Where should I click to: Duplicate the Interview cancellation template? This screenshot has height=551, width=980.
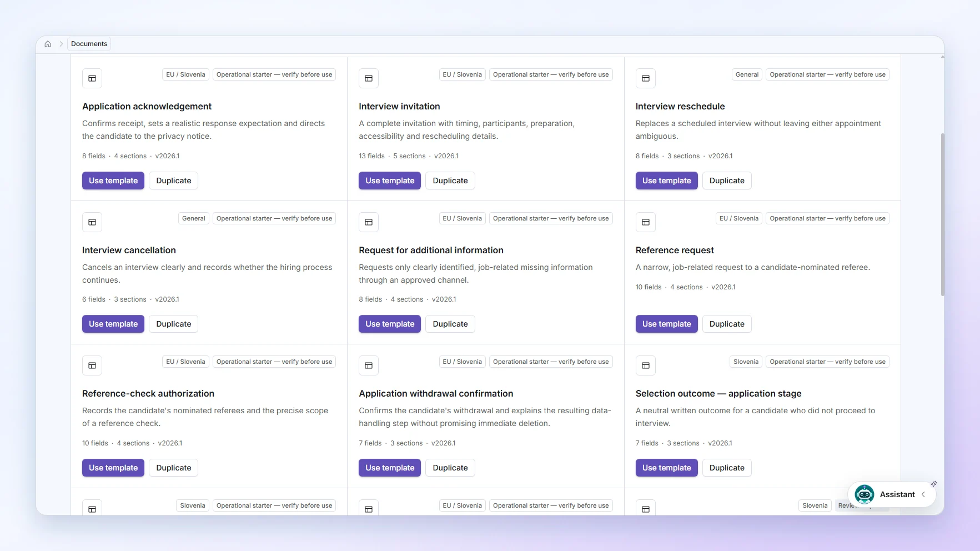click(174, 324)
